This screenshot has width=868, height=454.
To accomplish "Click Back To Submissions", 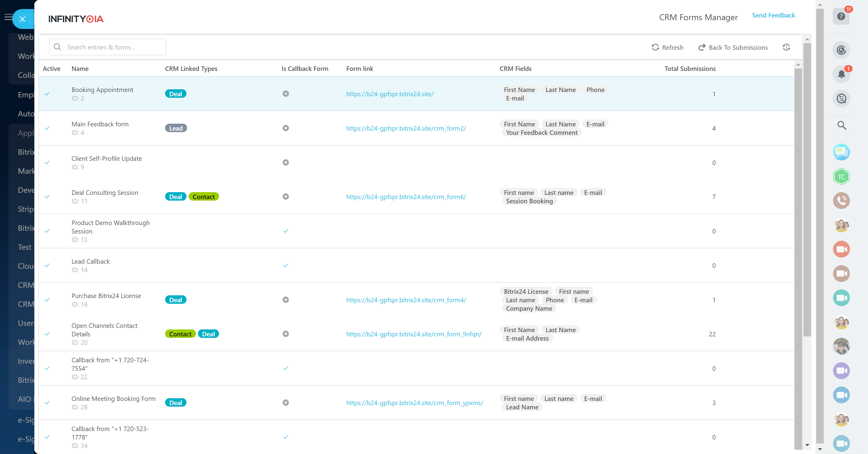I will (x=733, y=47).
